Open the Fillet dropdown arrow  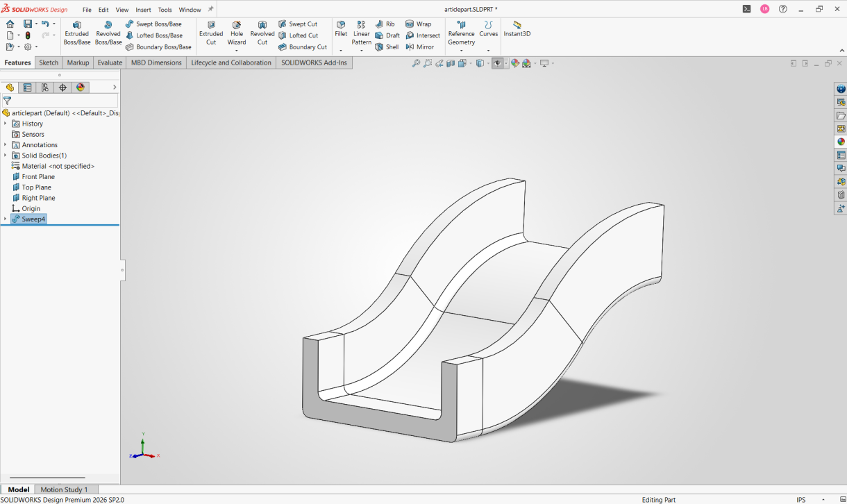pyautogui.click(x=341, y=50)
